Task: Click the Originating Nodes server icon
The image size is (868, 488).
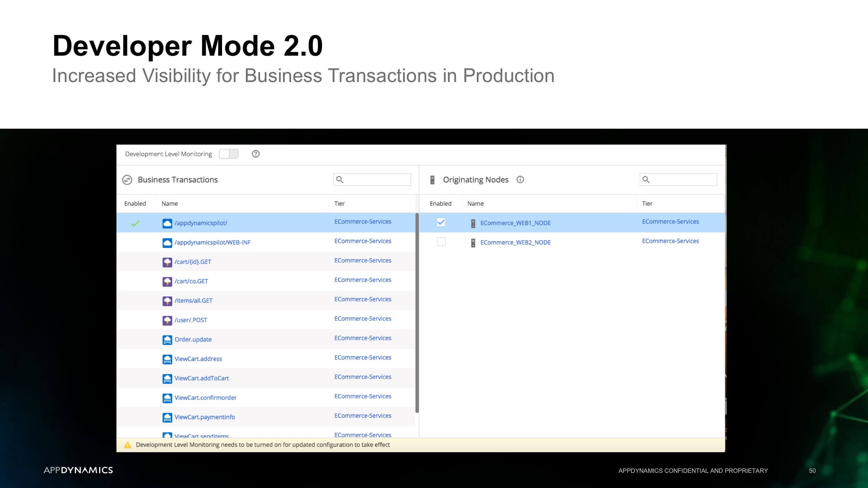Action: [x=432, y=180]
